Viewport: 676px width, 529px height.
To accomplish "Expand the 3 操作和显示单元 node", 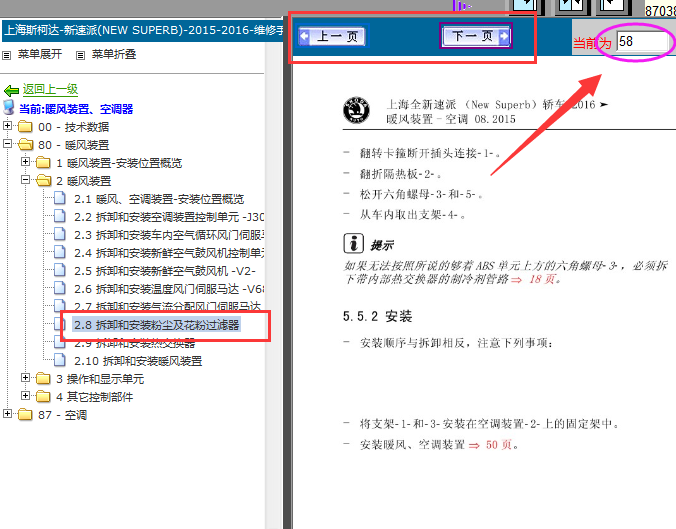I will 25,377.
